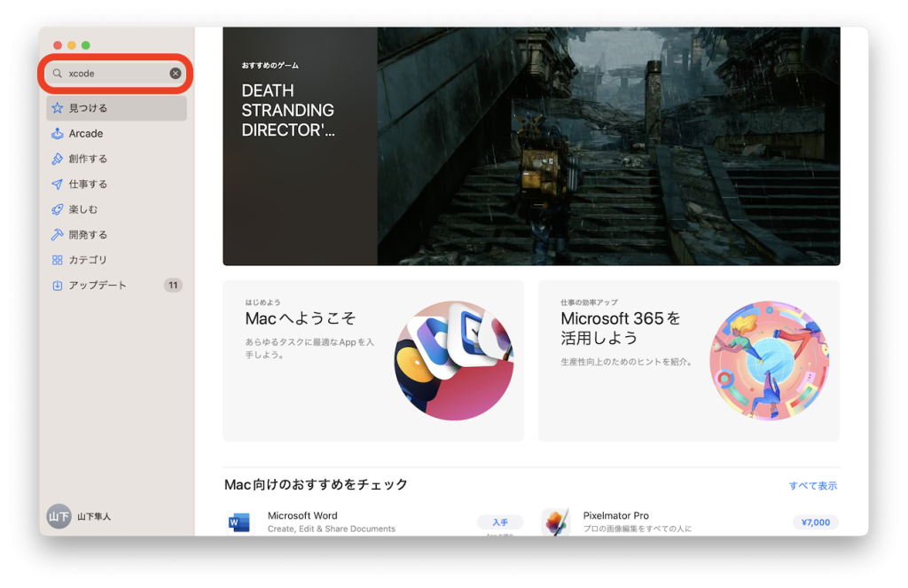This screenshot has height=588, width=908.
Task: Select the 楽しむ rocket icon
Action: 58,210
